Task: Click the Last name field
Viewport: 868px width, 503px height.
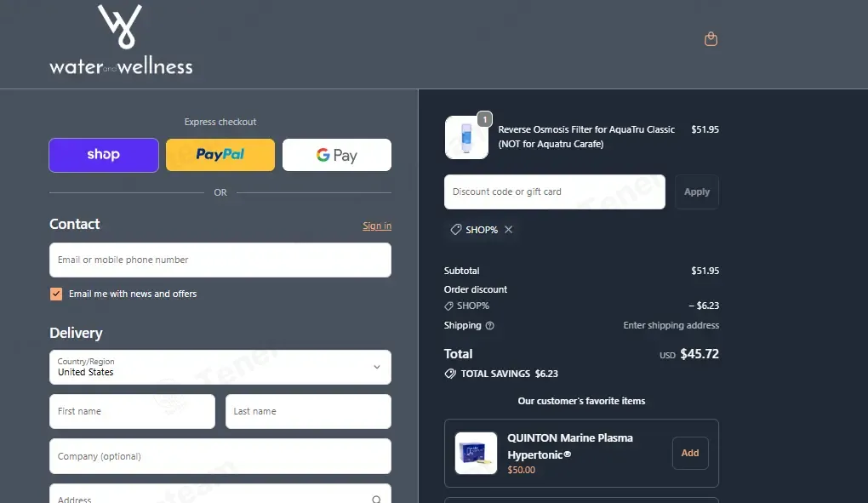Action: pos(308,411)
